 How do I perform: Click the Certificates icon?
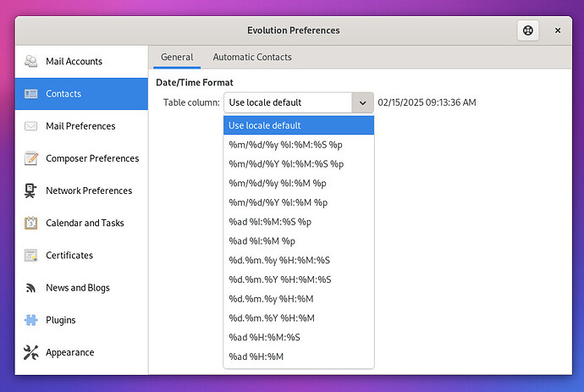30,255
